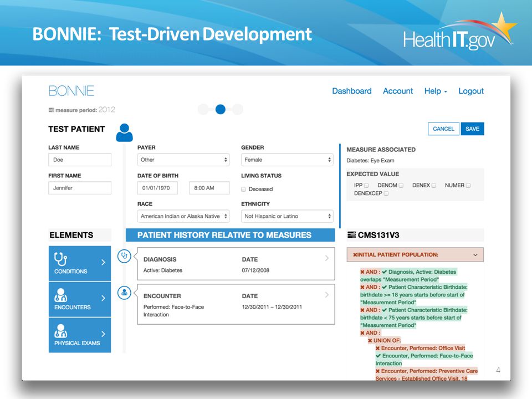Viewport: 532px width, 399px height.
Task: Check the Deceased living status box
Action: [x=243, y=189]
